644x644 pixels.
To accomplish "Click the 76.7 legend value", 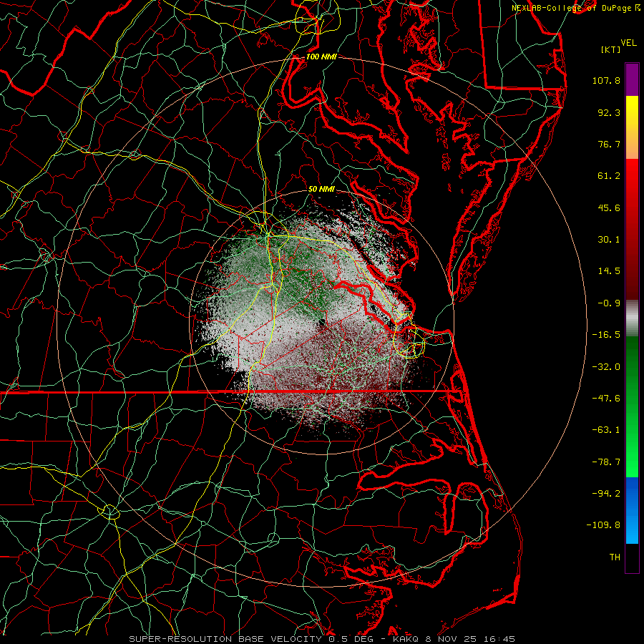I will [609, 144].
